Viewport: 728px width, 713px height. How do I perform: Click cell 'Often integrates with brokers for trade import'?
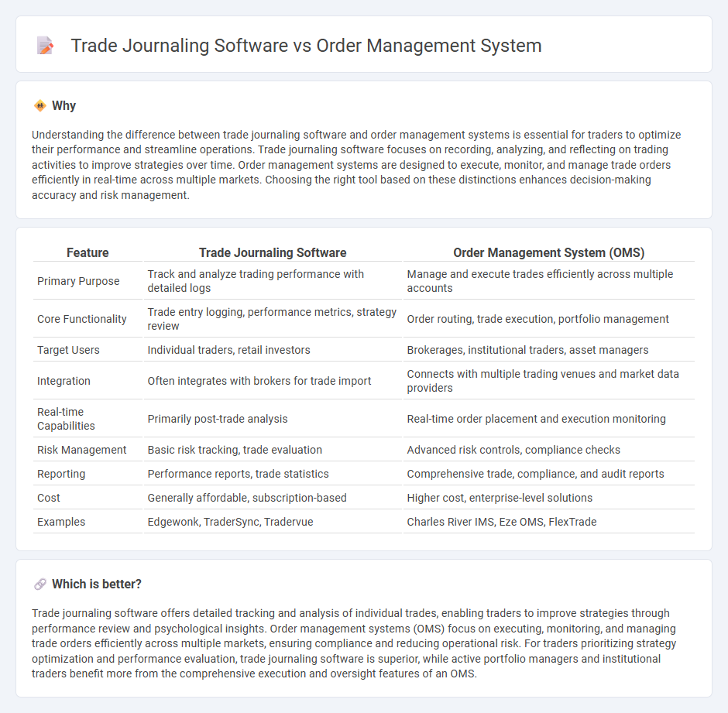tap(273, 381)
